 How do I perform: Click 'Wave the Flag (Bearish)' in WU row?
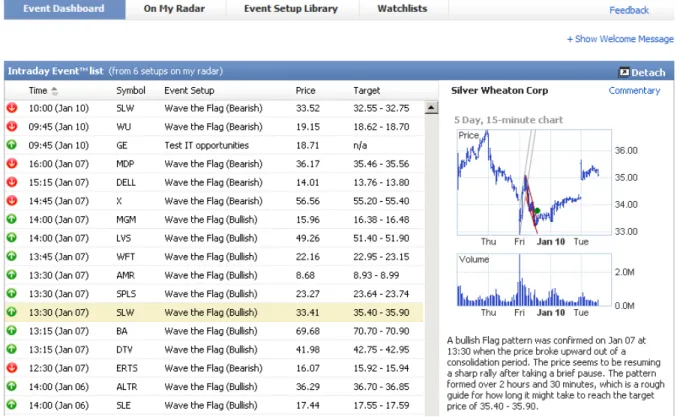coord(213,126)
